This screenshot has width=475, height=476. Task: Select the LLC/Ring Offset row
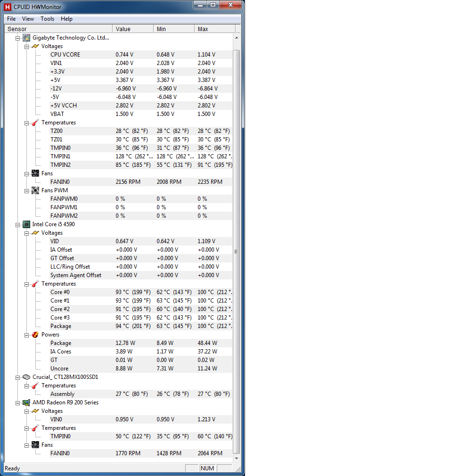coord(141,267)
